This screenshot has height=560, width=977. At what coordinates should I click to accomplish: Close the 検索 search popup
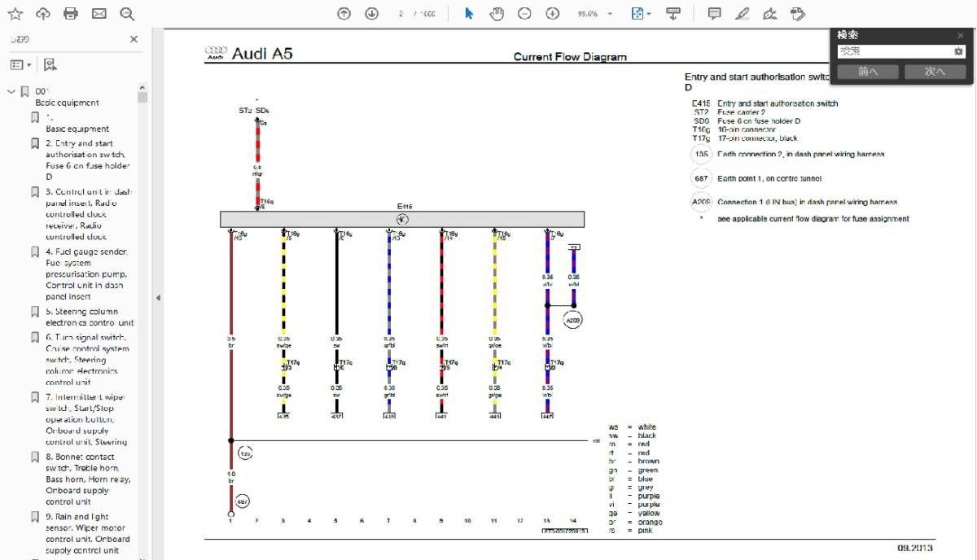coord(961,36)
